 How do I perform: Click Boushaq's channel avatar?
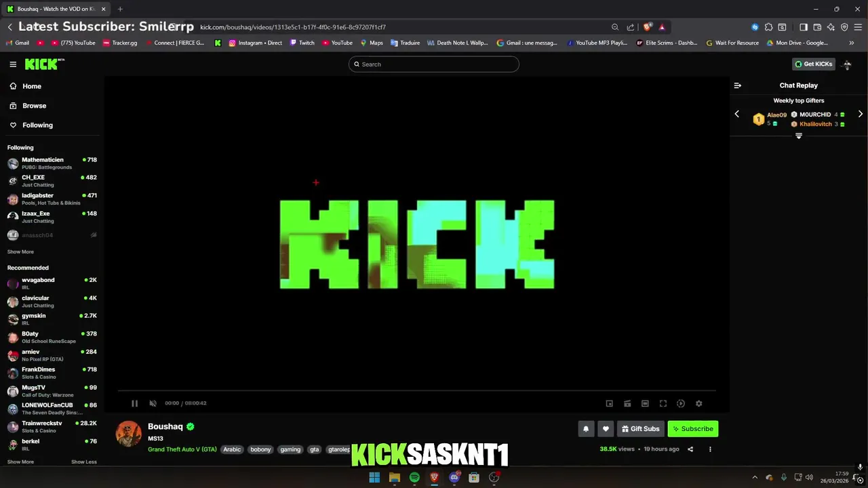(x=129, y=434)
